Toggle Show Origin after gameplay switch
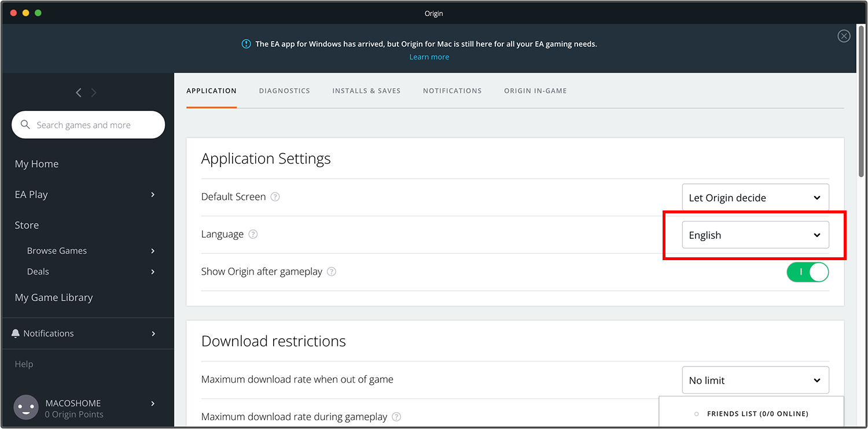 [x=807, y=272]
